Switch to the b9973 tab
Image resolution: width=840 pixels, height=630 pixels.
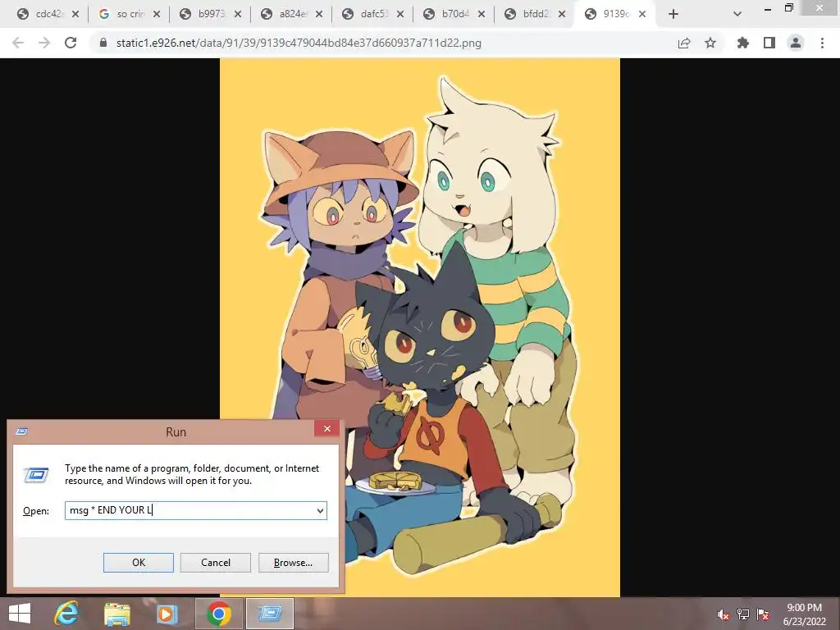pyautogui.click(x=203, y=14)
